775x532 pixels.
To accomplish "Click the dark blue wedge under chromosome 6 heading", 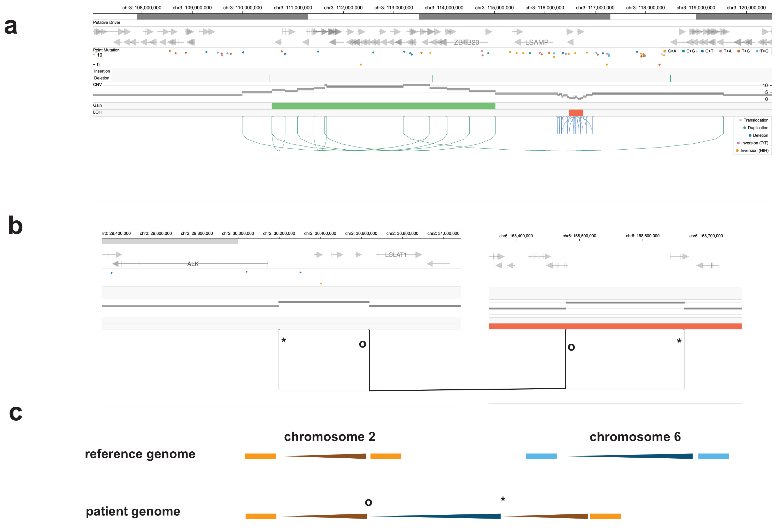I will pyautogui.click(x=627, y=456).
